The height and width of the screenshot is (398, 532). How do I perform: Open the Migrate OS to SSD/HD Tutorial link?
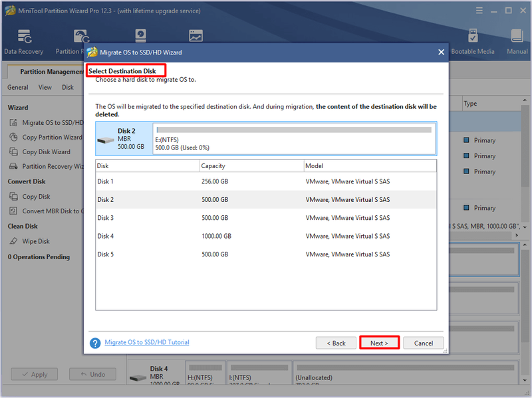[x=147, y=342]
